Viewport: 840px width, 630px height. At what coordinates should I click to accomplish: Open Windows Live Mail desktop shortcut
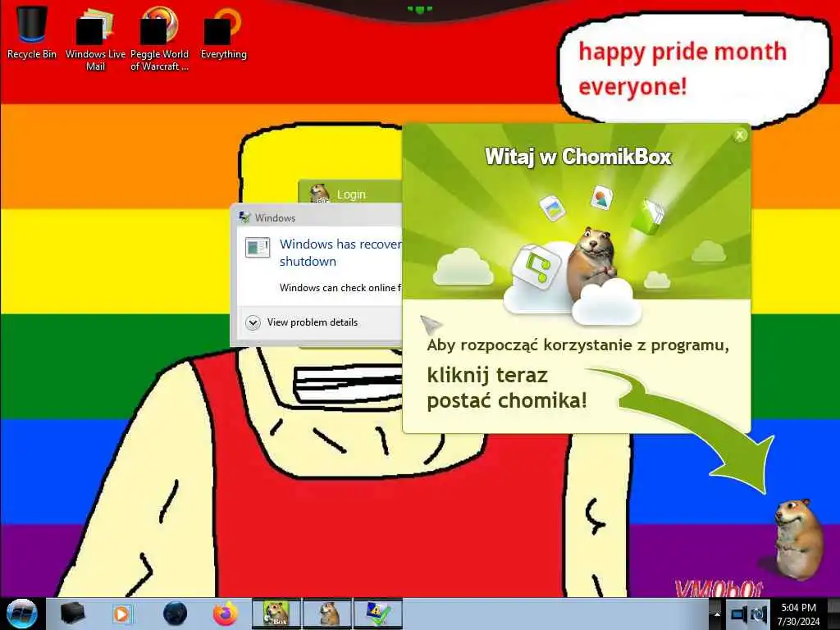pos(95,39)
